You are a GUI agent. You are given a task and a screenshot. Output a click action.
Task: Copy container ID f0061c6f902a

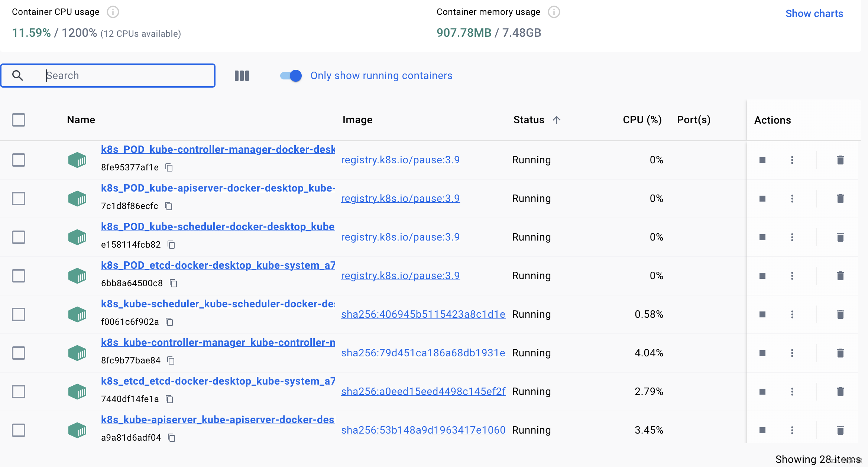click(x=169, y=322)
